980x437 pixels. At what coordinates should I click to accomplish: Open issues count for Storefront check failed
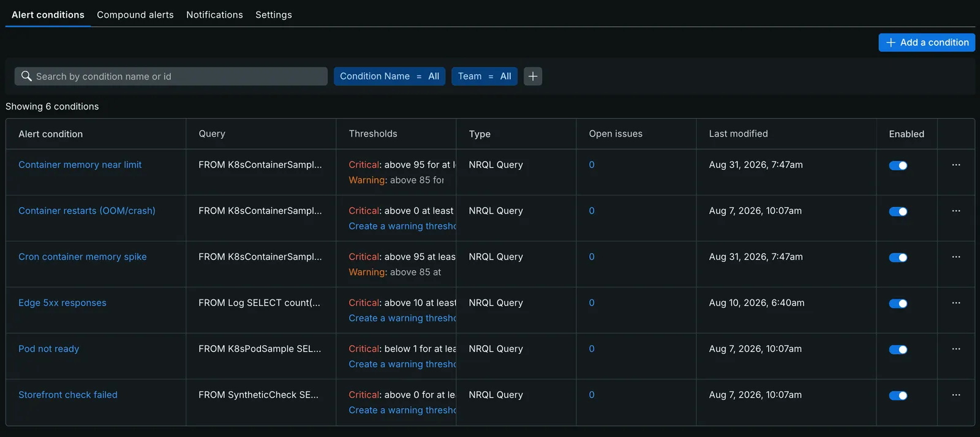pyautogui.click(x=592, y=395)
